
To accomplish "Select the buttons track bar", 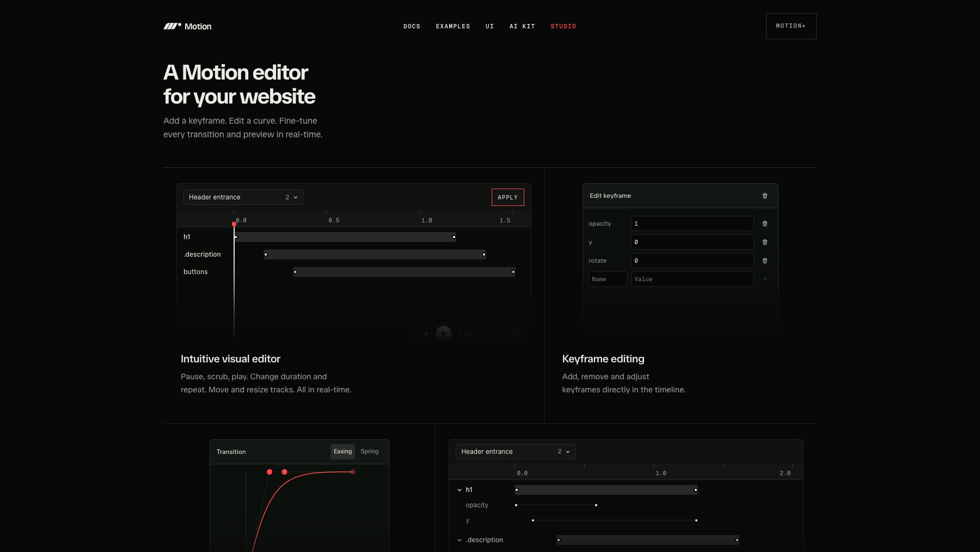I will (404, 272).
